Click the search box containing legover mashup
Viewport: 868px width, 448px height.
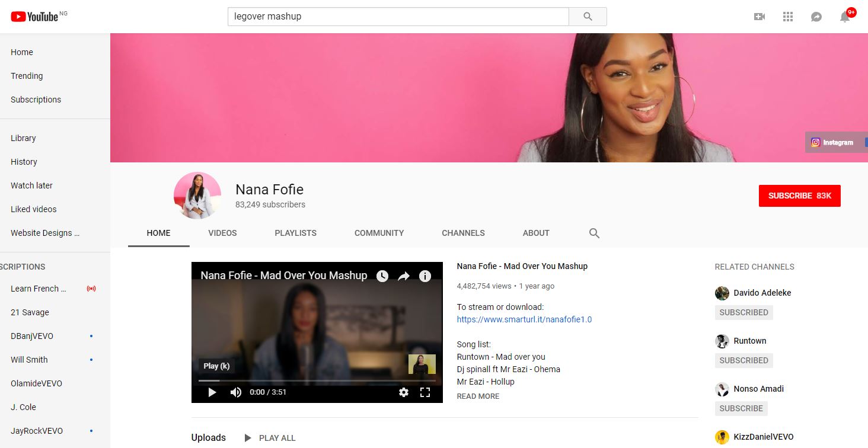pos(398,17)
